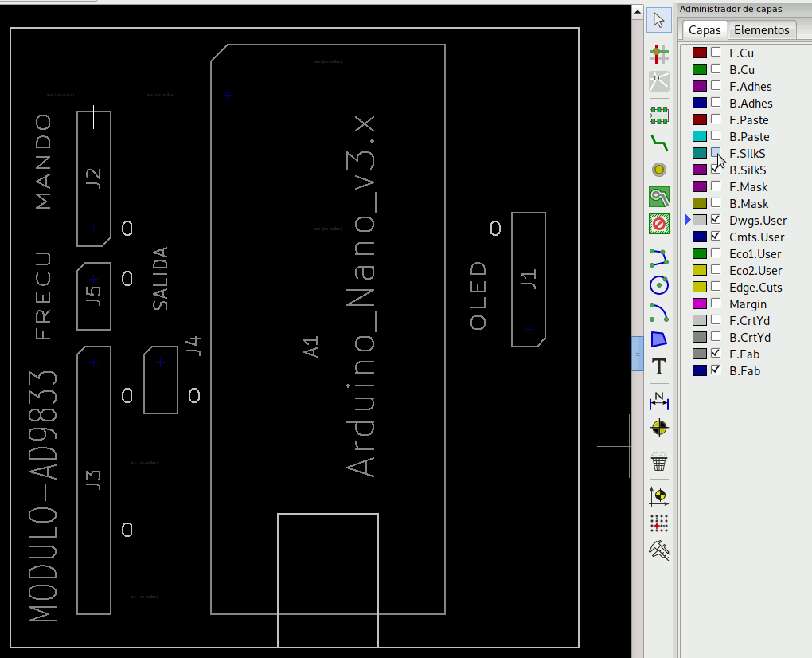Click the vertical scrollbar thumb of canvas
812x658 pixels.
[638, 354]
